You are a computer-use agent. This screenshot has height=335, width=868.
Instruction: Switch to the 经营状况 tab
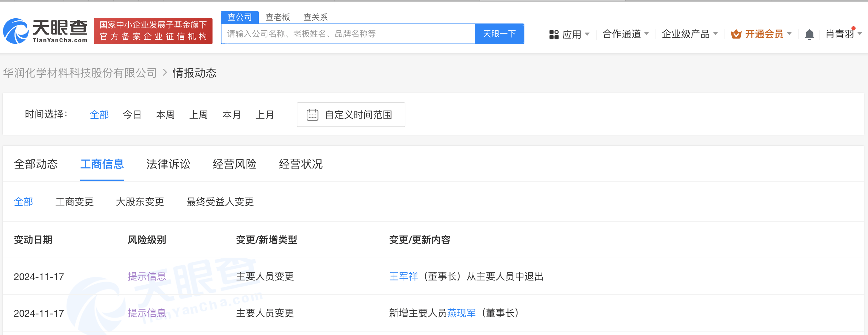(x=301, y=164)
